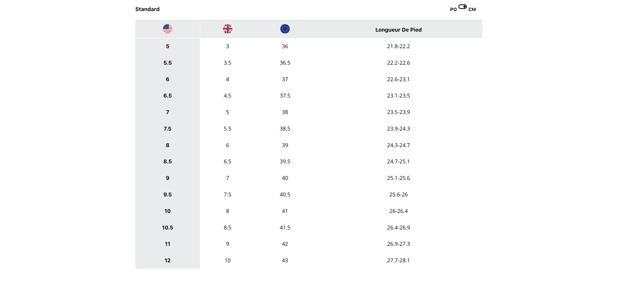Viewport: 644px width, 286px height.
Task: Click the EU flag icon
Action: tap(285, 29)
